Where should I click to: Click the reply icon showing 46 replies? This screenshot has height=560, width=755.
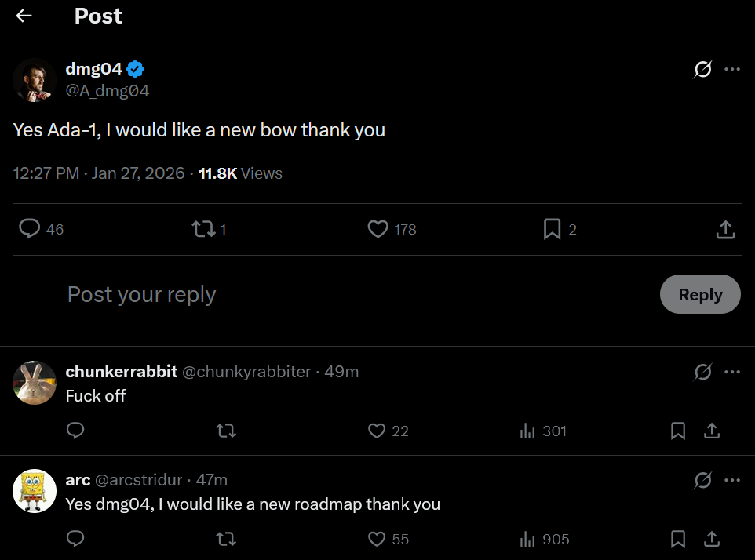[31, 229]
